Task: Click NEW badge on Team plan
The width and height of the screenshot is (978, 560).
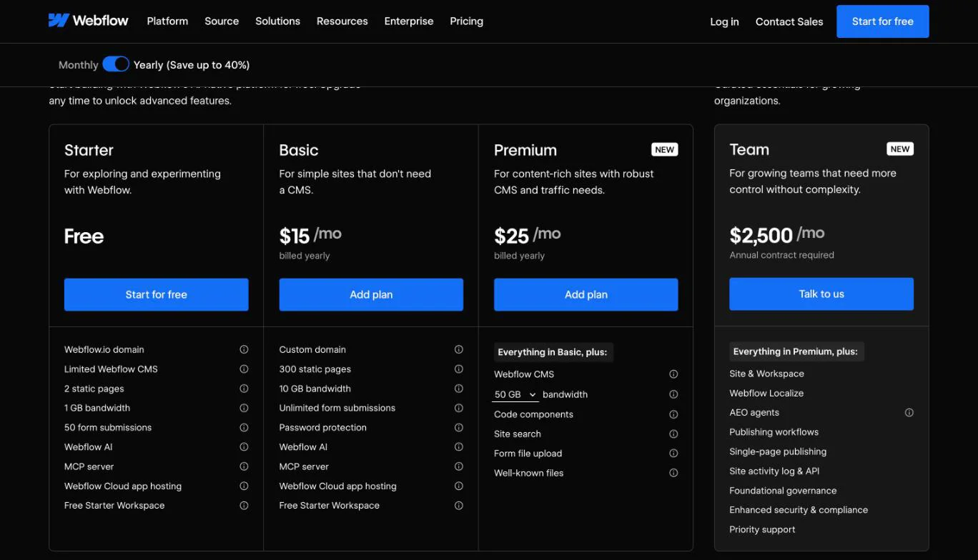Action: click(x=900, y=149)
